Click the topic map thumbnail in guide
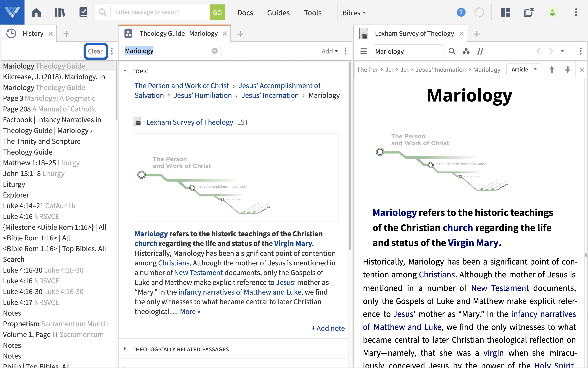The image size is (588, 368). [236, 177]
